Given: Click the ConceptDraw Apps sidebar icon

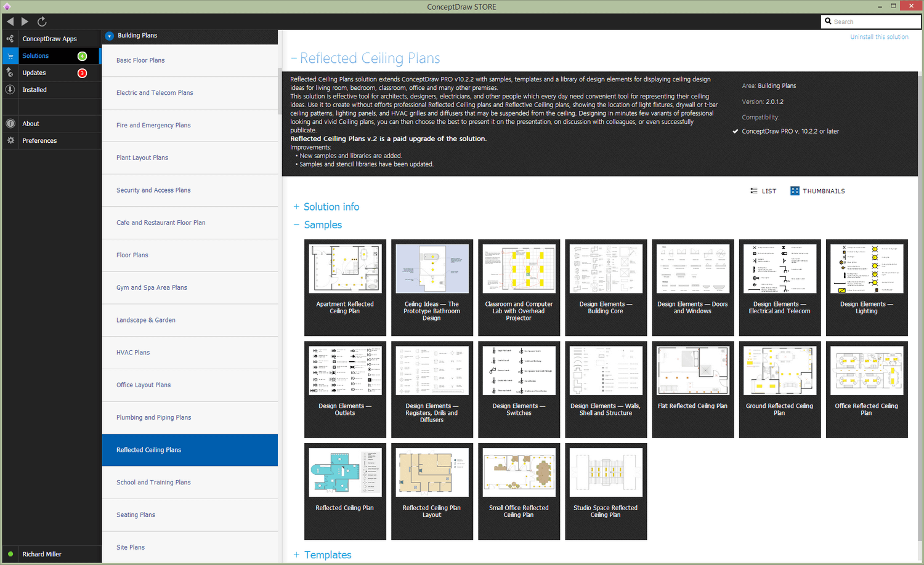Looking at the screenshot, I should click(10, 39).
